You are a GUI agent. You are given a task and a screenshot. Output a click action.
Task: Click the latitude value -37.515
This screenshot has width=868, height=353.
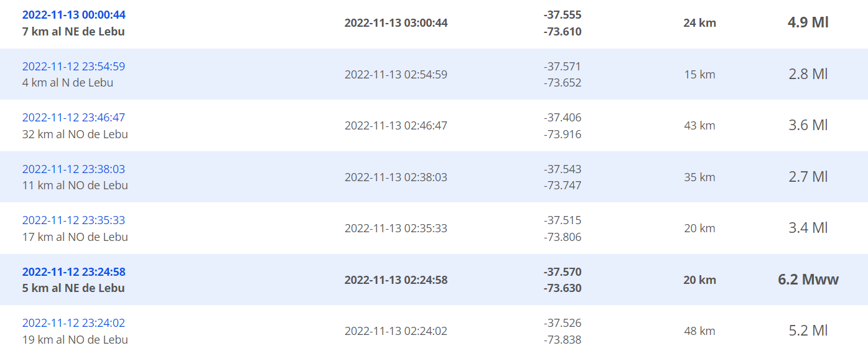point(562,220)
